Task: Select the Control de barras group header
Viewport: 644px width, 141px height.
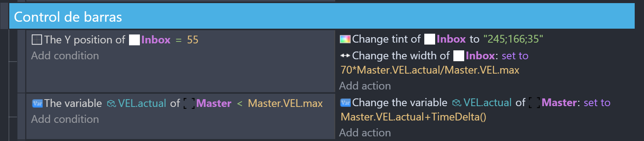Action: pos(322,17)
